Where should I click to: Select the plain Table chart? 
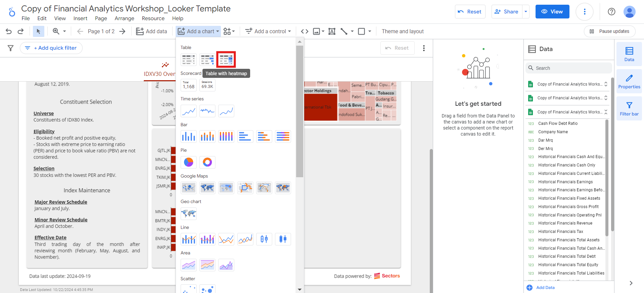coord(188,60)
